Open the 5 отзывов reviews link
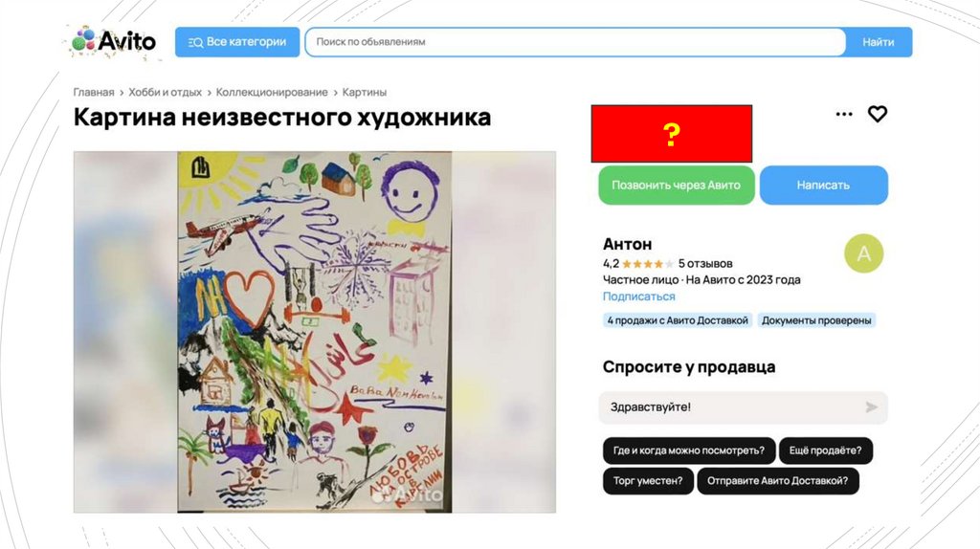 705,264
